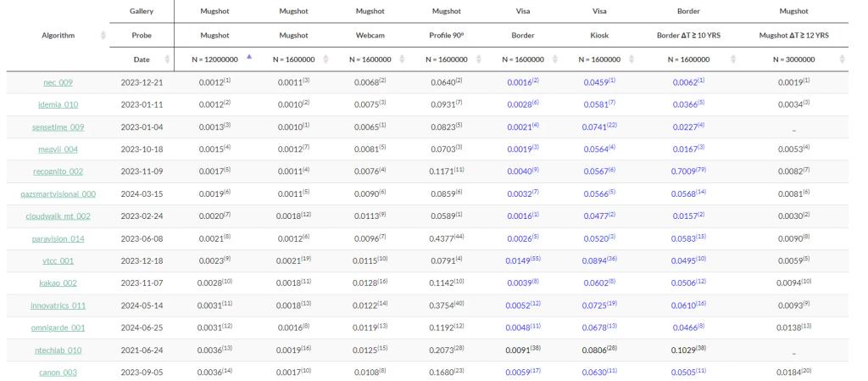Click the Probe header label

coord(142,36)
